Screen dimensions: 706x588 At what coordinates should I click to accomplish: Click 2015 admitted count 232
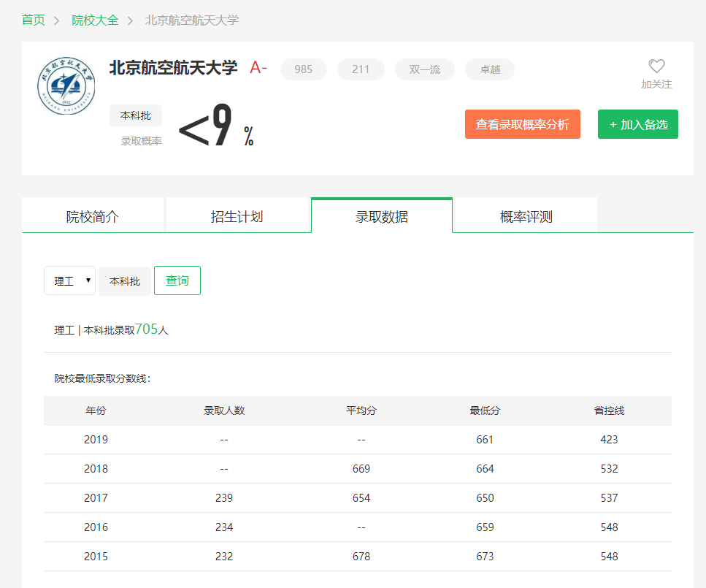[224, 557]
